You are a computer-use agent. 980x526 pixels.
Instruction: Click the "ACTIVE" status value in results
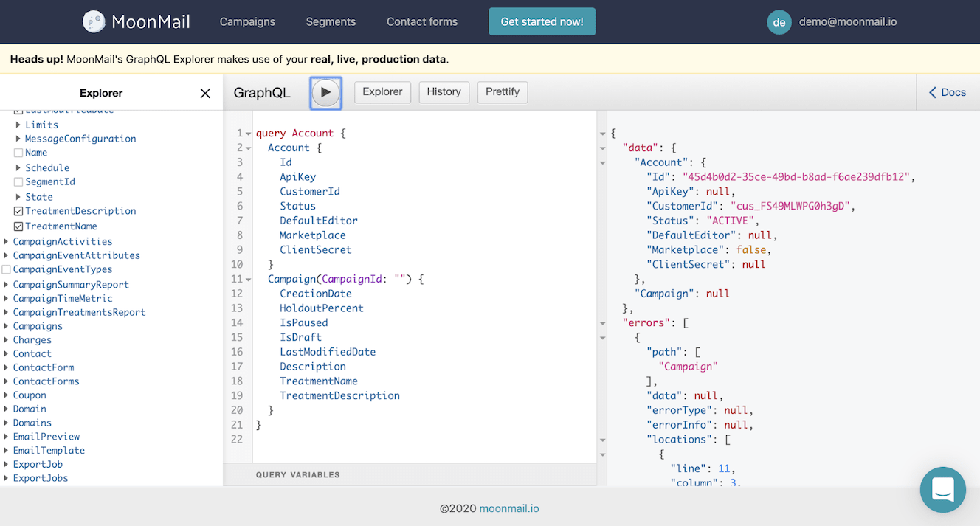731,221
